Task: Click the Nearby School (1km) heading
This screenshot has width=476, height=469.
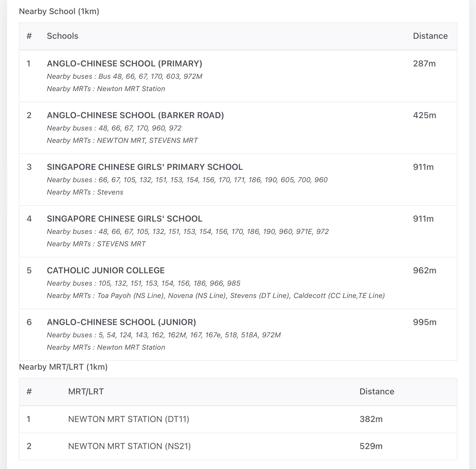Action: (x=59, y=11)
